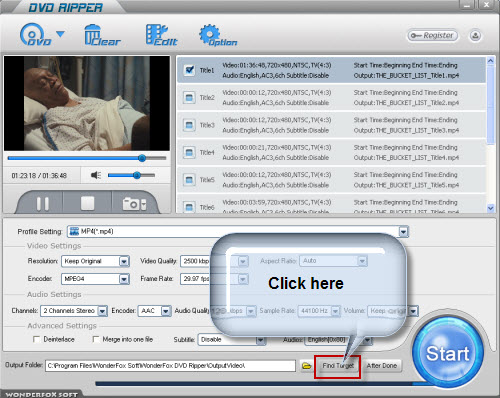This screenshot has height=398, width=500.
Task: Click the user account icon beside Register
Action: (x=475, y=35)
